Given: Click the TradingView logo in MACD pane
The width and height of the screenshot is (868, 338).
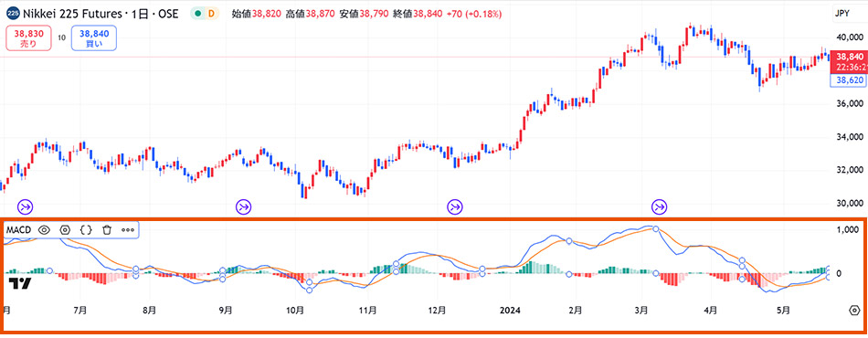Looking at the screenshot, I should click(x=20, y=284).
